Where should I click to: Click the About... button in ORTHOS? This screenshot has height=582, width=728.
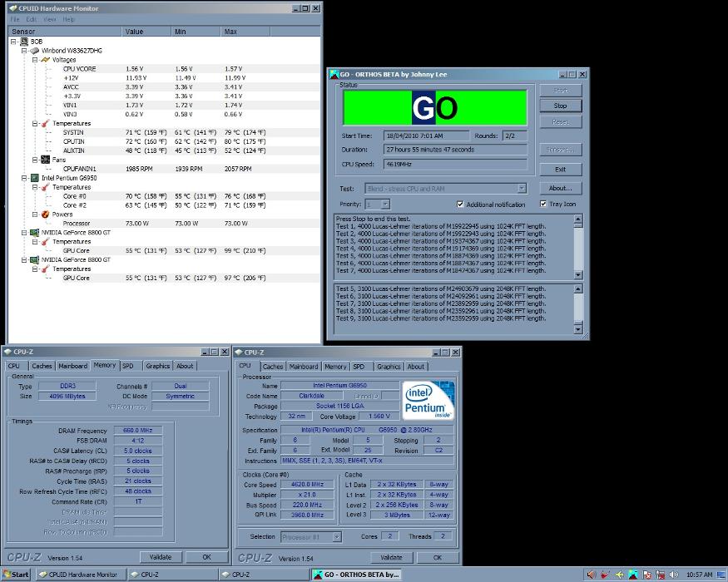point(561,188)
